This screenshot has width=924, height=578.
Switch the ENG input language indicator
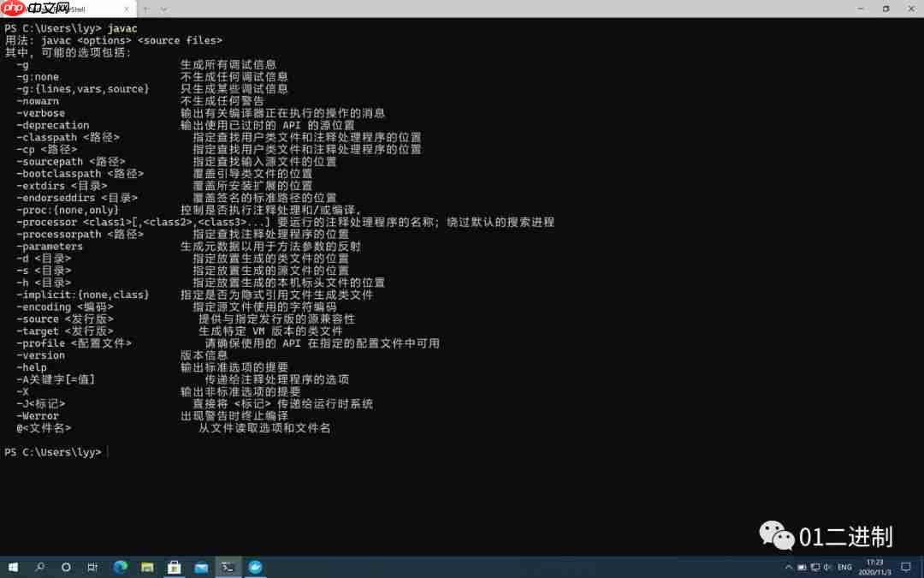coord(844,567)
